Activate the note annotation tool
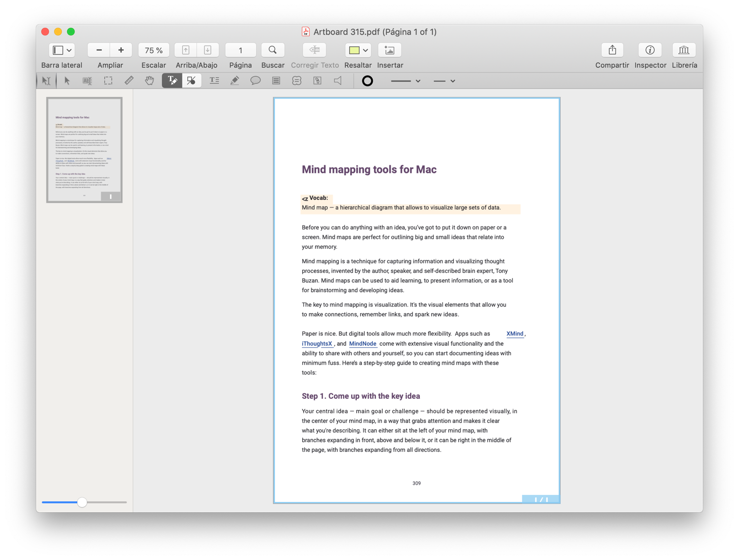 (276, 81)
